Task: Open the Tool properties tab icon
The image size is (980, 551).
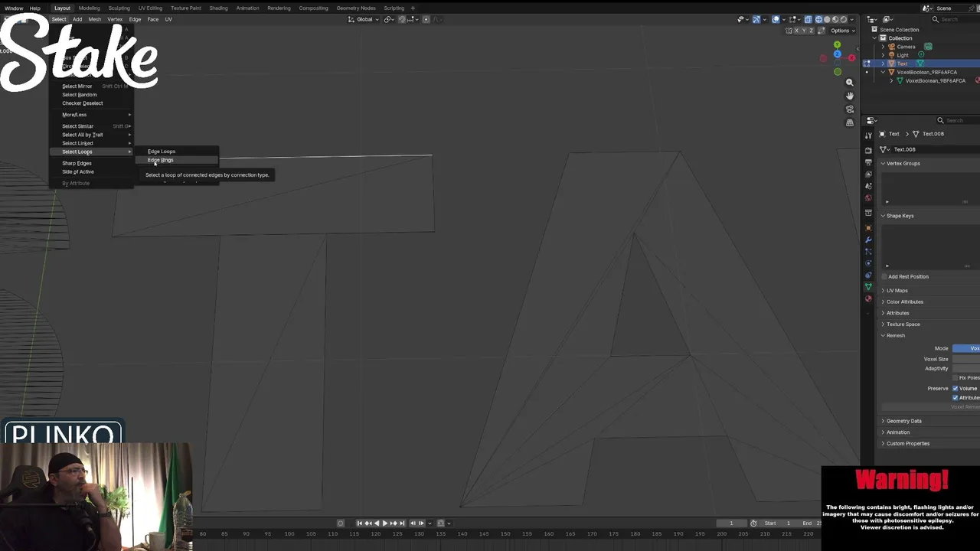Action: click(868, 135)
